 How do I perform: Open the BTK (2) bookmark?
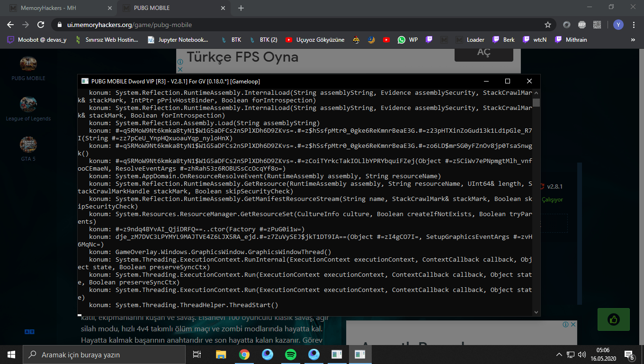(x=263, y=40)
